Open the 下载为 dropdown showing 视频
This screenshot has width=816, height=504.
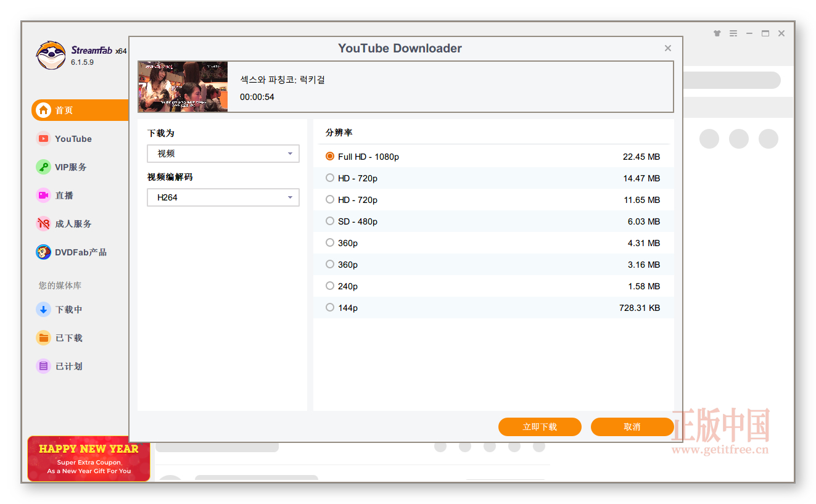pyautogui.click(x=223, y=154)
